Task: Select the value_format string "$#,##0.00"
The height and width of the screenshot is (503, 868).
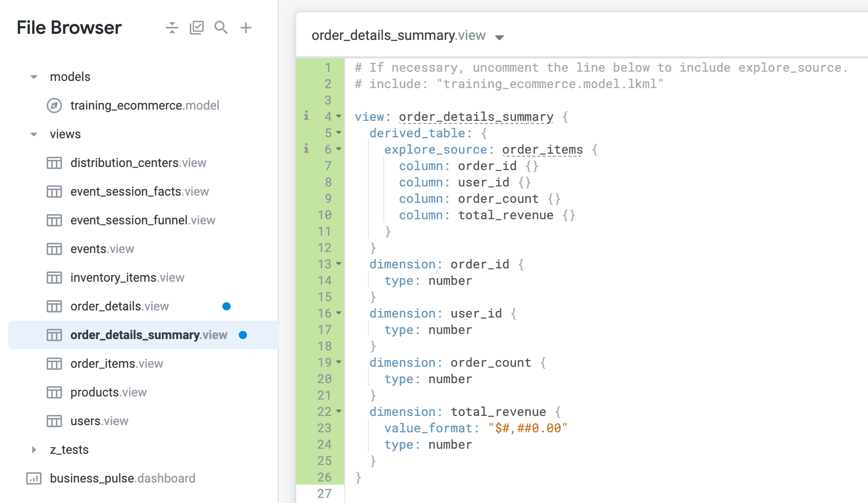Action: pos(528,428)
